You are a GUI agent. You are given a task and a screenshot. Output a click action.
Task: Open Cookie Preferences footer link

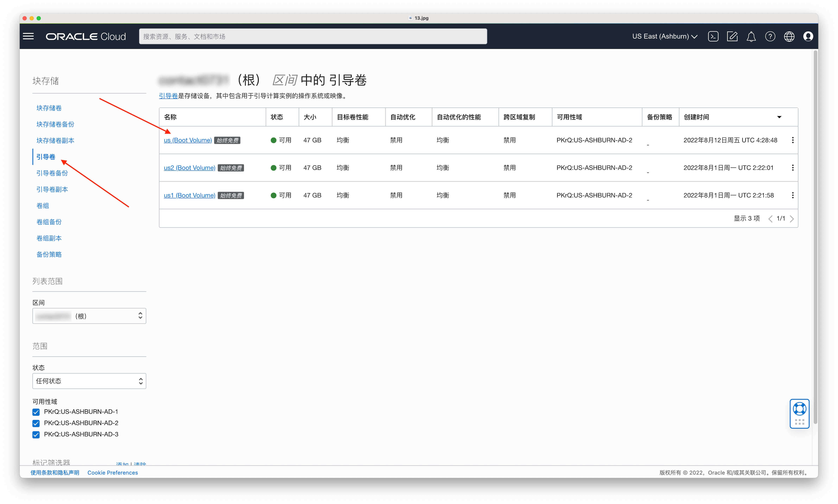point(112,472)
